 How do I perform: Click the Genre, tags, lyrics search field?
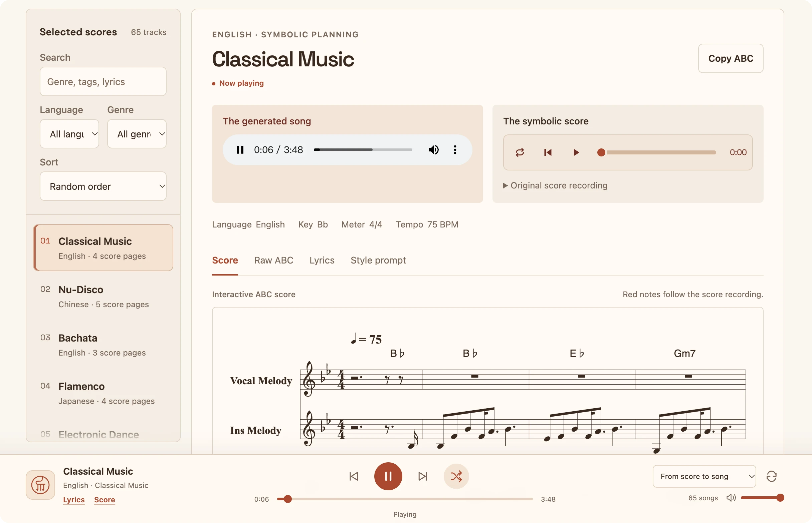(x=103, y=81)
